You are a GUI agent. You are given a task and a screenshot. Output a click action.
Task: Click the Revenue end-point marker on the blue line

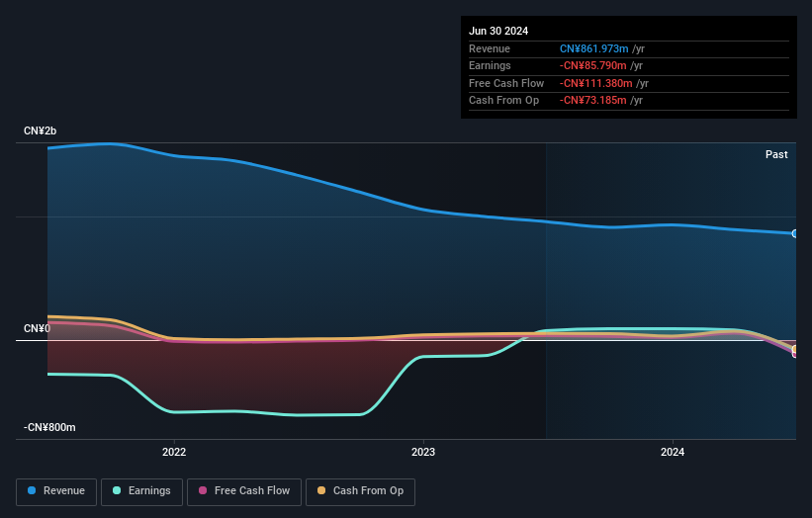(795, 234)
